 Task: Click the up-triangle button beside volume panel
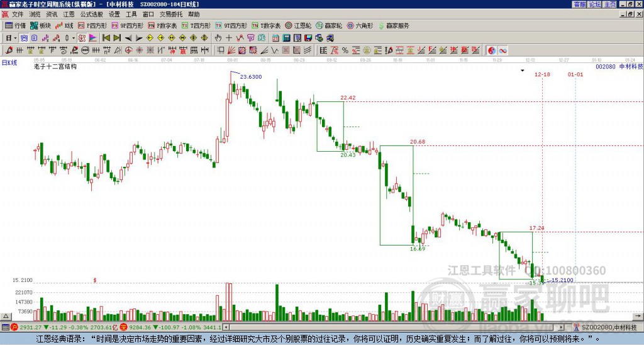pyautogui.click(x=6, y=316)
